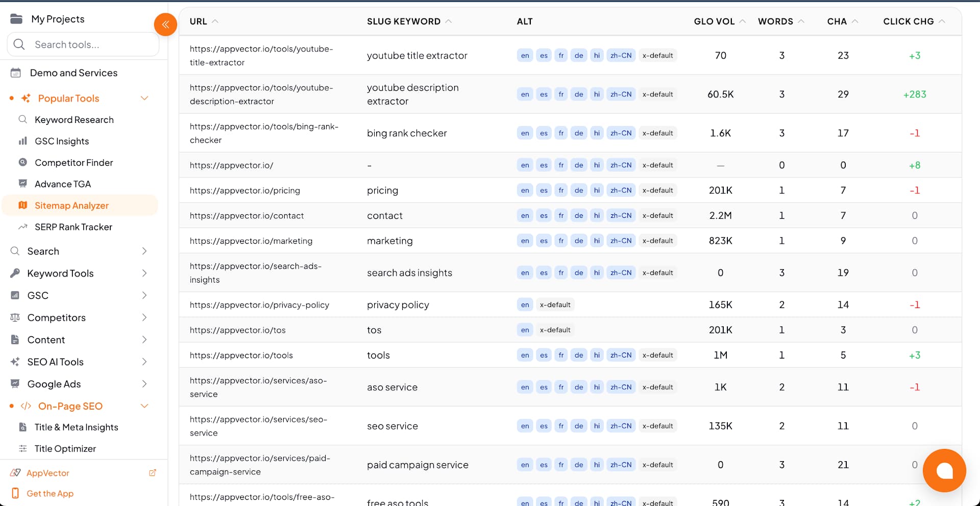Screen dimensions: 980x506
Task: Sort by WORDS column header
Action: coord(781,21)
